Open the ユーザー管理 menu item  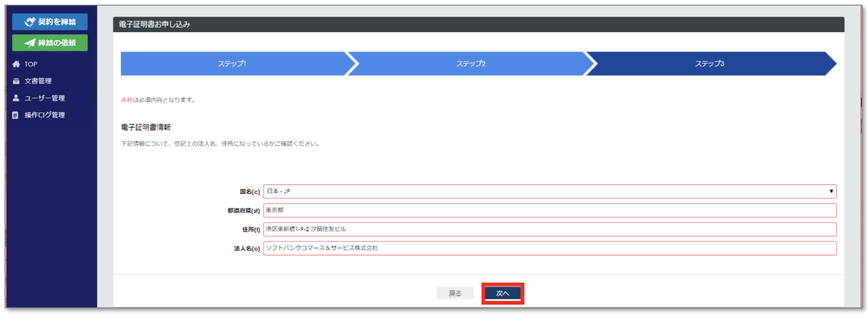point(44,98)
